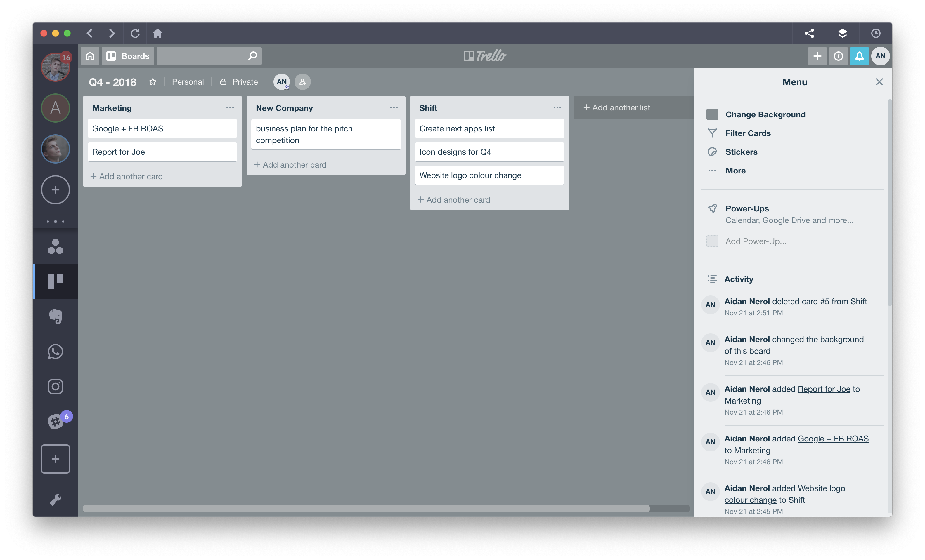Open the information icon in the header
Screen dimensions: 925x560
point(838,56)
